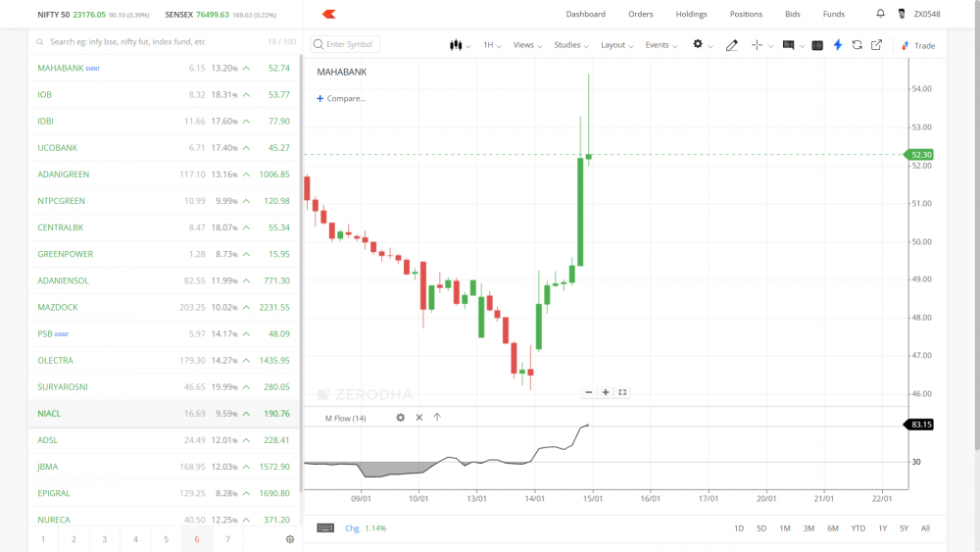Select the crosshair tool
Viewport: 980px width, 552px height.
click(757, 45)
